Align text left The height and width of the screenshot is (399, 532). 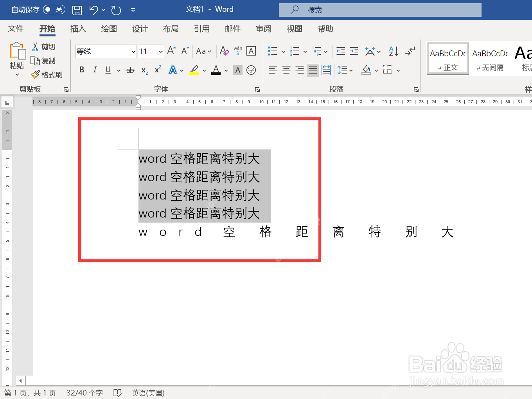(x=273, y=70)
